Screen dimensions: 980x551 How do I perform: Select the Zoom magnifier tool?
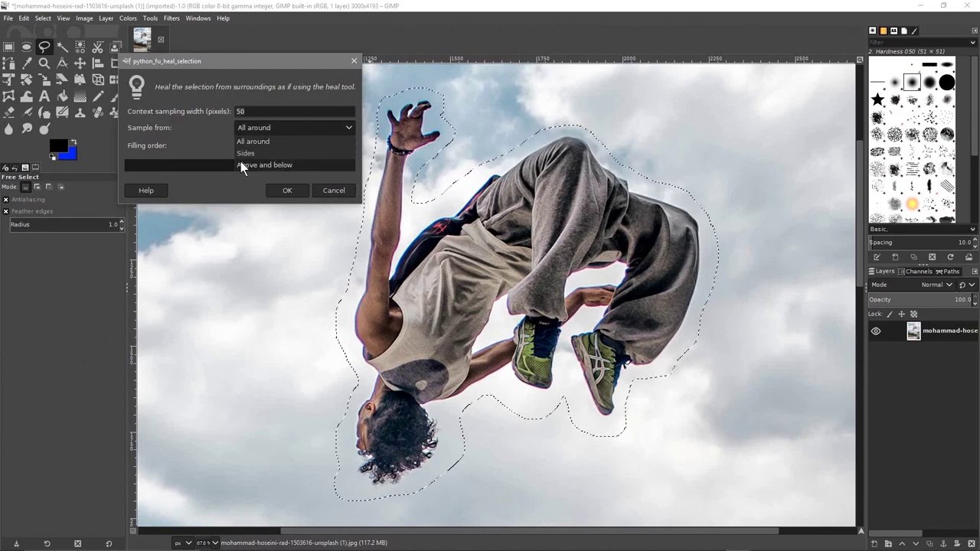tap(44, 64)
